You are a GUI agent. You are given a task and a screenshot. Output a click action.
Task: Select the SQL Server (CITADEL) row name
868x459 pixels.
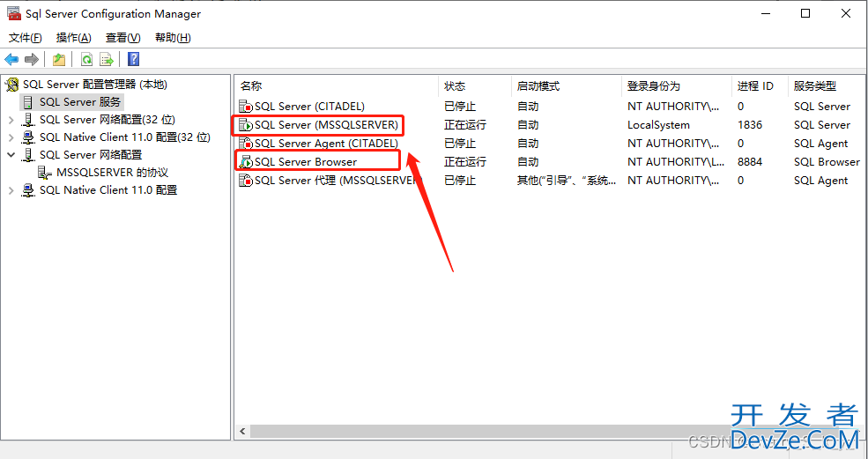309,107
